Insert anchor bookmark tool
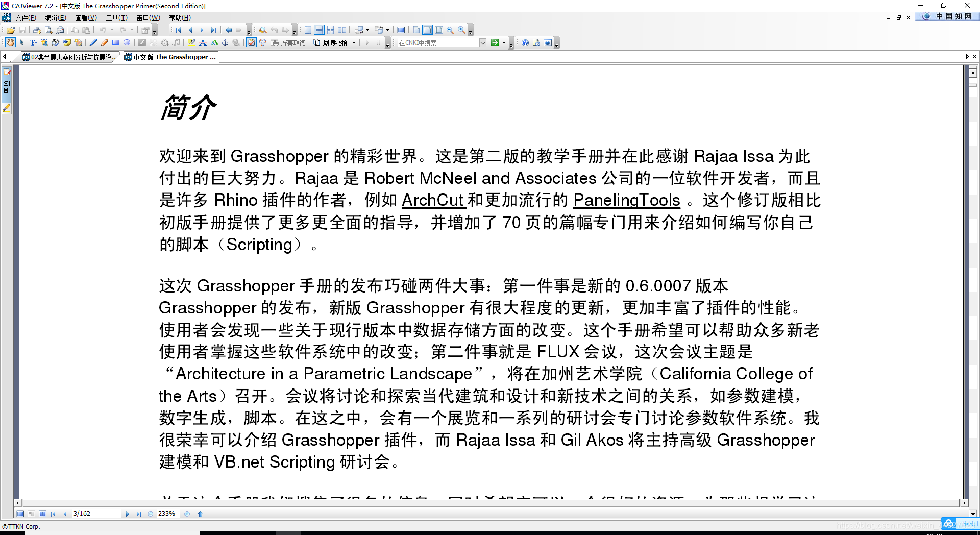 tap(225, 43)
